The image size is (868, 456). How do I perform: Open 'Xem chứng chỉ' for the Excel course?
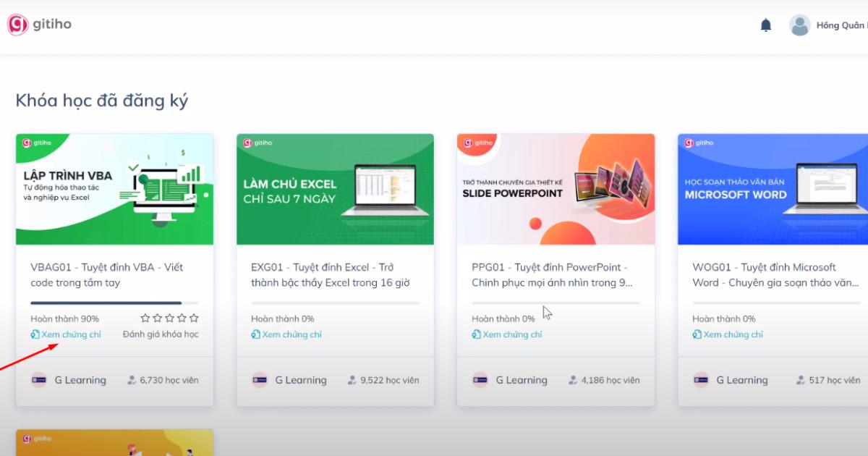pos(292,334)
